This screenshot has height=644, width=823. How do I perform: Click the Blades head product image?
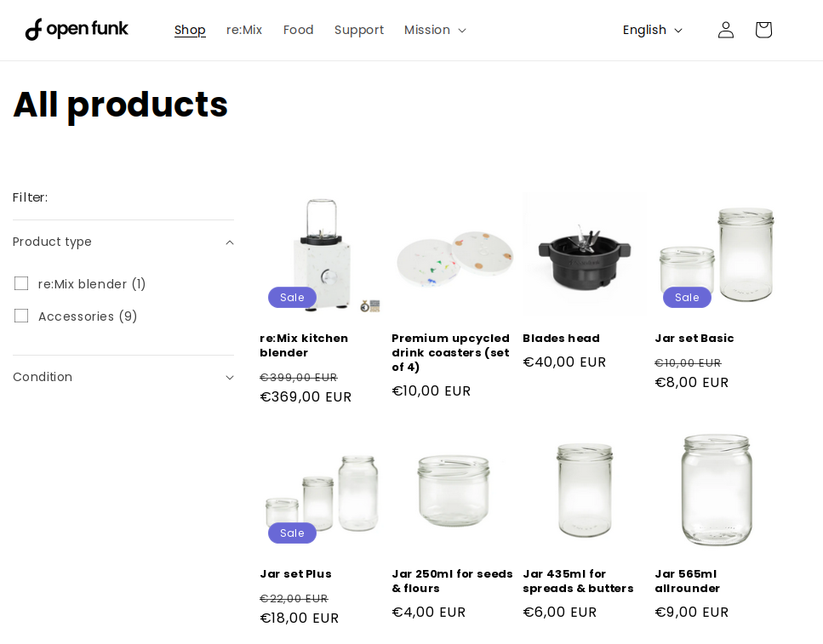585,254
